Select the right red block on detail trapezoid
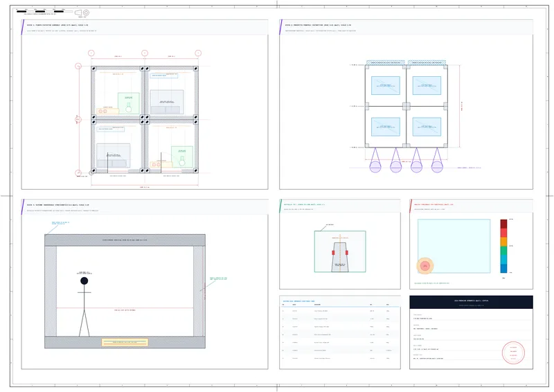The width and height of the screenshot is (554, 392). click(347, 253)
